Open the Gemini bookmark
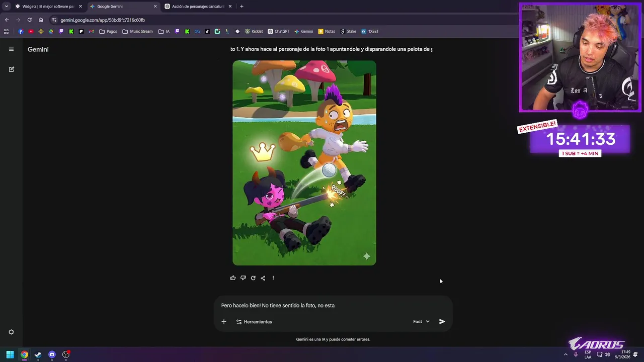The height and width of the screenshot is (362, 644). tap(304, 31)
